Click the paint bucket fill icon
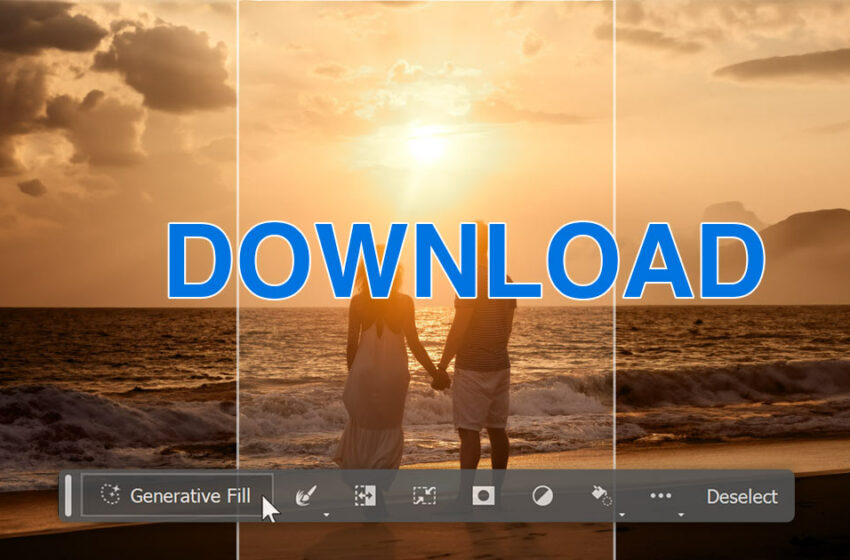This screenshot has width=850, height=560. 600,495
